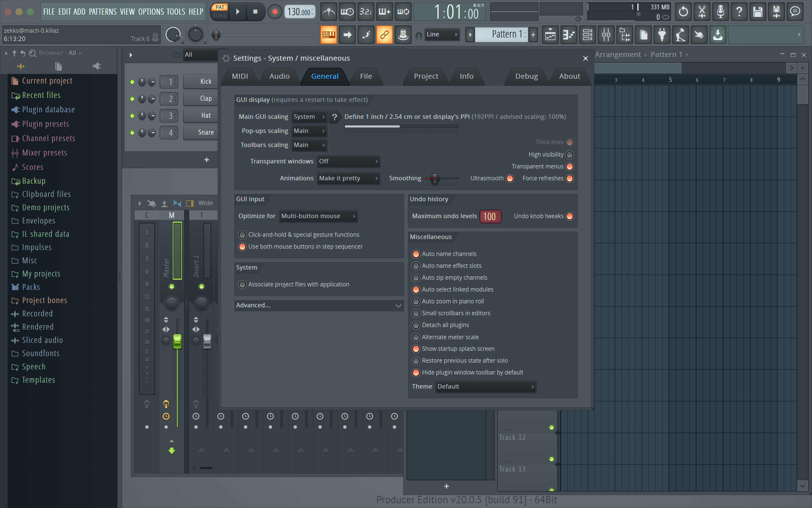Screen dimensions: 812x508
Task: Click the step edit arrow icon
Action: (347, 35)
